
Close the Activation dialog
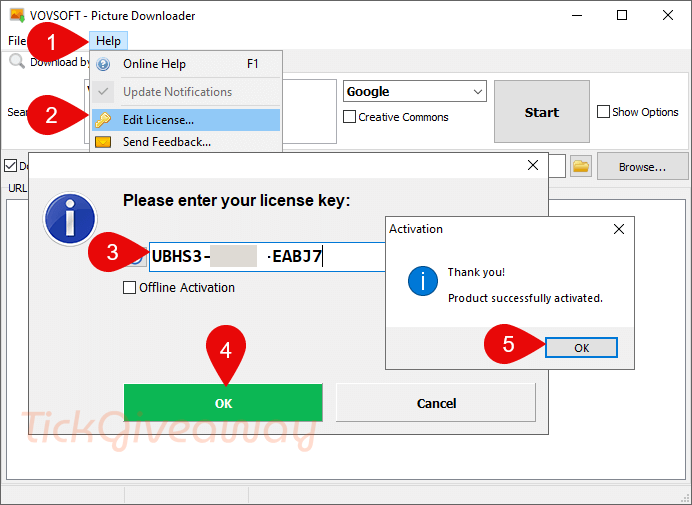619,229
